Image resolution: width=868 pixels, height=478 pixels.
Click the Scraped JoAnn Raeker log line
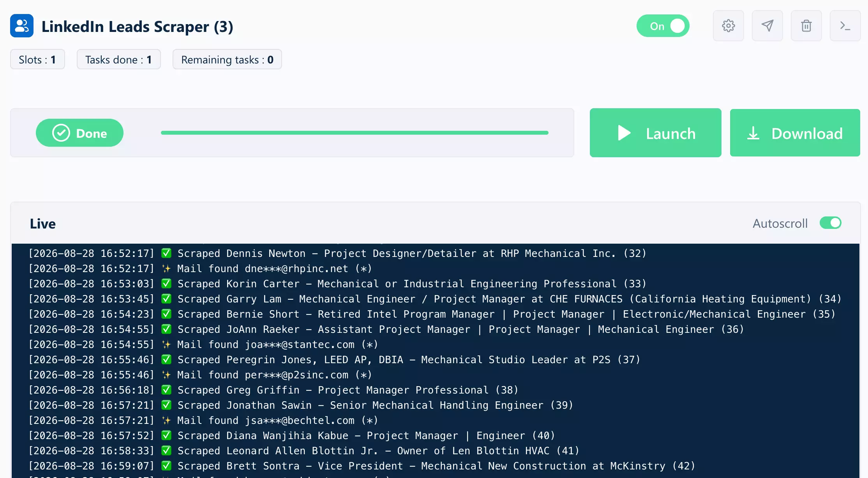[386, 329]
